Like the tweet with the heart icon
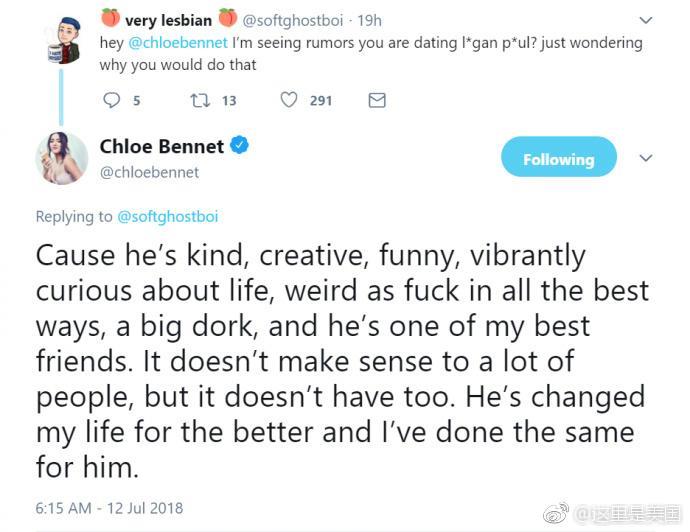The image size is (690, 532). [289, 100]
